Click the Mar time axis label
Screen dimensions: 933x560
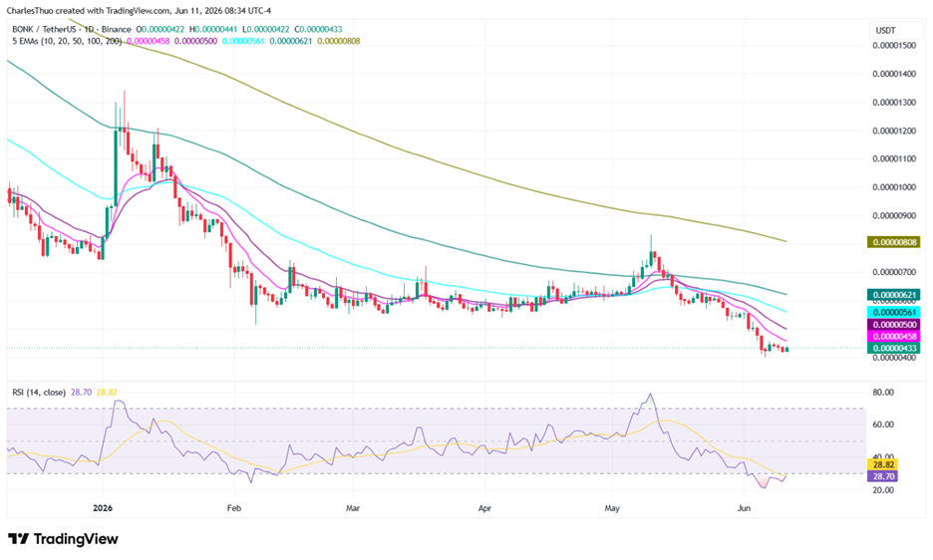[354, 508]
